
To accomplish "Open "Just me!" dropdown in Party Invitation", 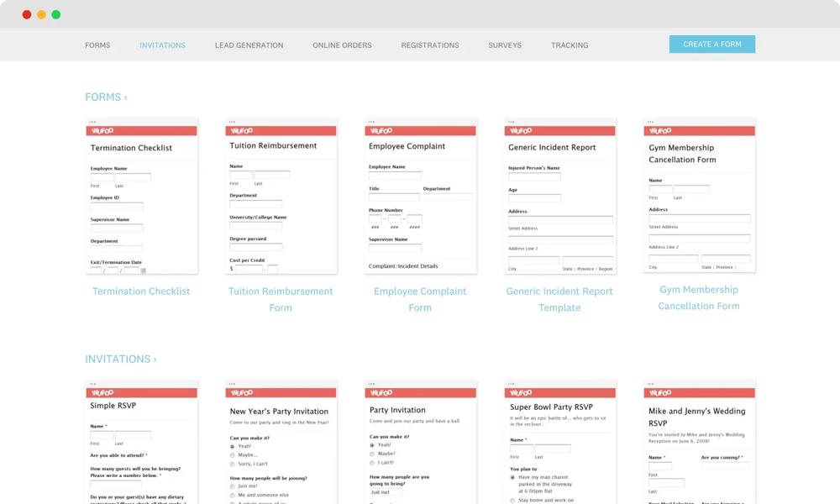I will pos(386,492).
